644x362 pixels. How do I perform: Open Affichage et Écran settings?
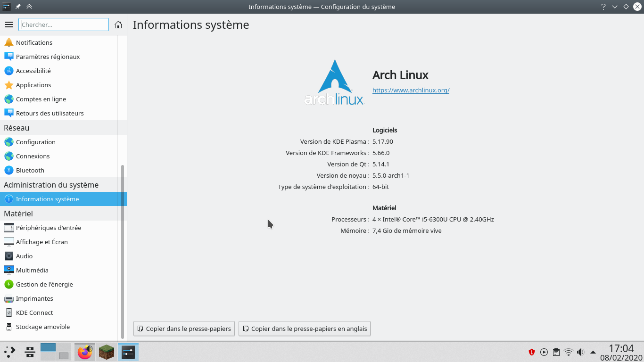coord(58,242)
